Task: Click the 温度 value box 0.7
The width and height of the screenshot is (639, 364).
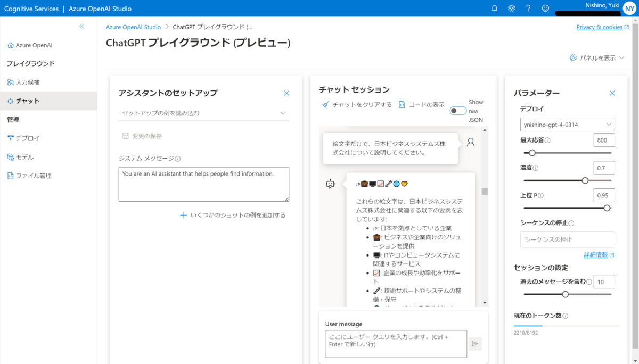Action: click(x=604, y=168)
